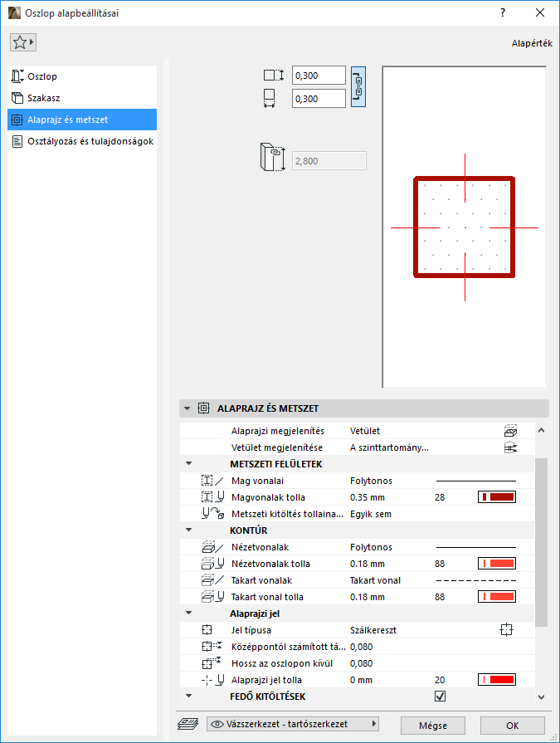This screenshot has height=743, width=560.
Task: Click the column width dimension icon
Action: click(269, 99)
